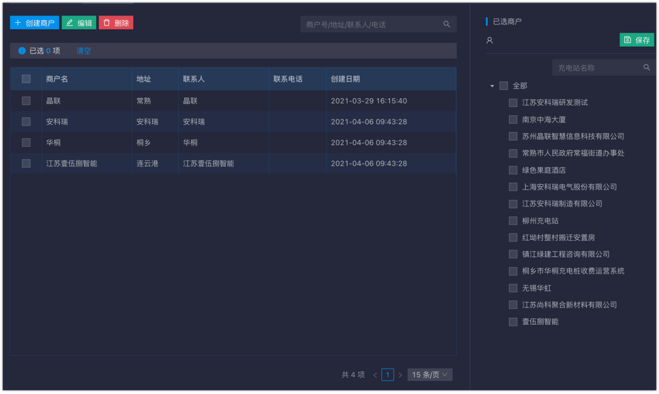Image resolution: width=659 pixels, height=394 pixels.
Task: Click the green 编辑 button
Action: [79, 23]
